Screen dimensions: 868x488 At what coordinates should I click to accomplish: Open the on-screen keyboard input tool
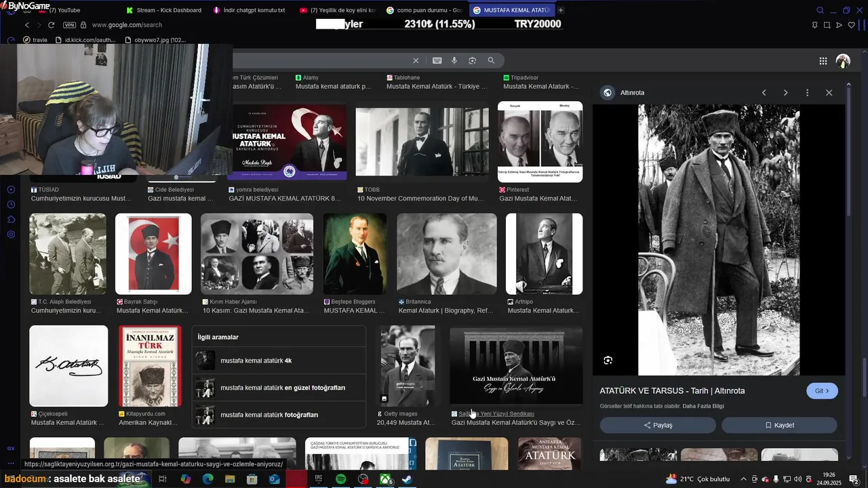pyautogui.click(x=437, y=60)
